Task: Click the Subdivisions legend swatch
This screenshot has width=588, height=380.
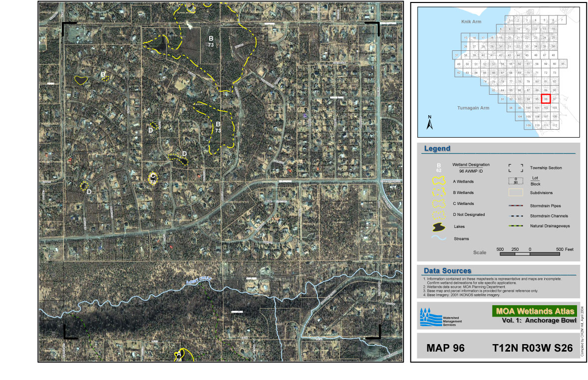Action: 516,192
